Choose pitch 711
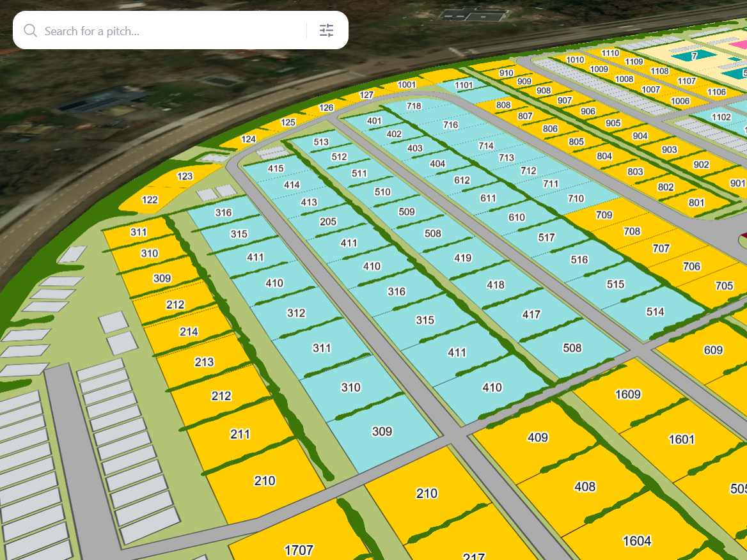 [551, 184]
